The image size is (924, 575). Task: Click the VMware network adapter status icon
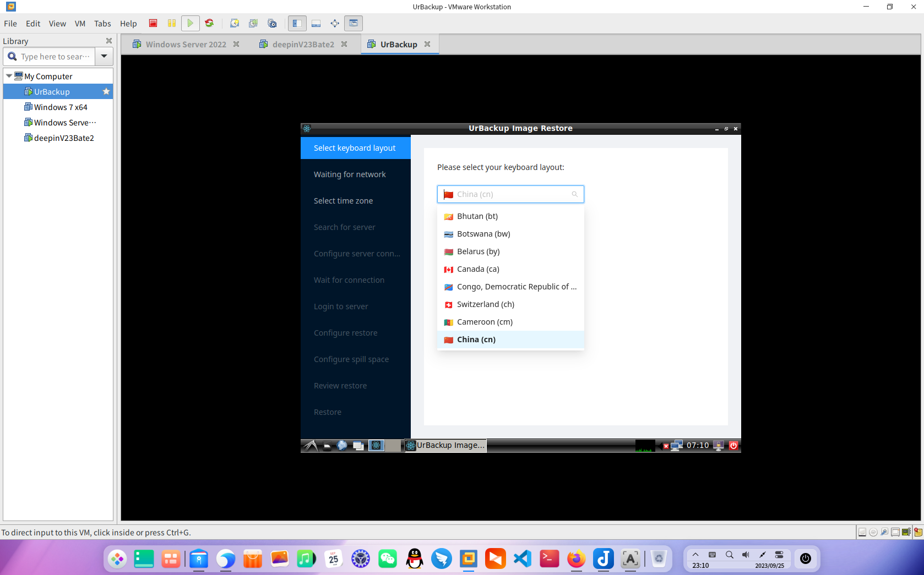tap(884, 532)
